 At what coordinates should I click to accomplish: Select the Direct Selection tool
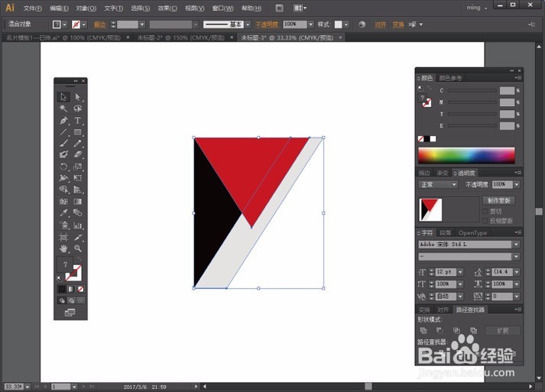(77, 97)
